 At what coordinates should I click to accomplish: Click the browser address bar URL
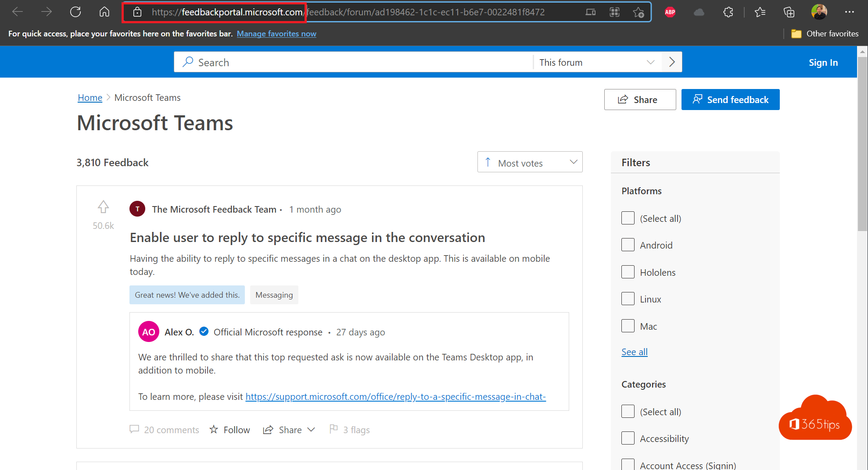[x=348, y=12]
